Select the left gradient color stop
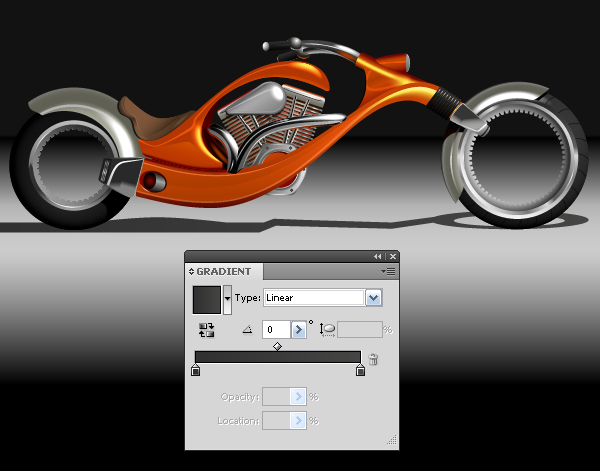 (x=196, y=370)
